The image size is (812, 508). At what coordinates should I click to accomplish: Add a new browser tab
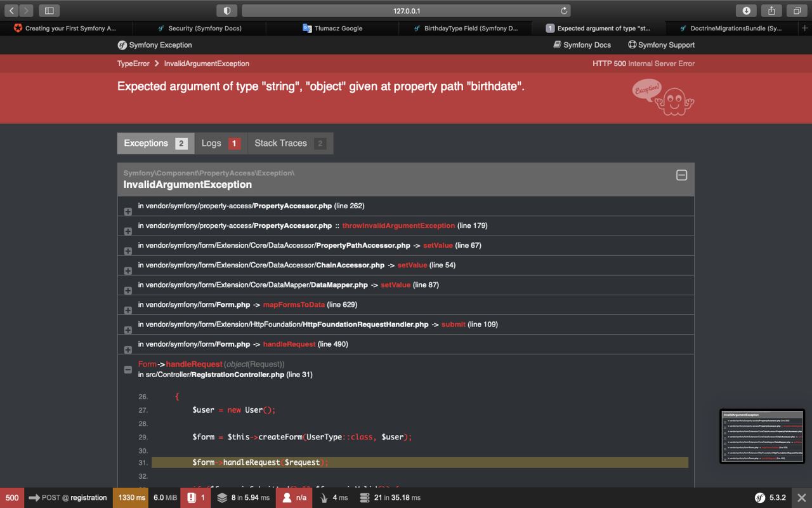(x=805, y=28)
